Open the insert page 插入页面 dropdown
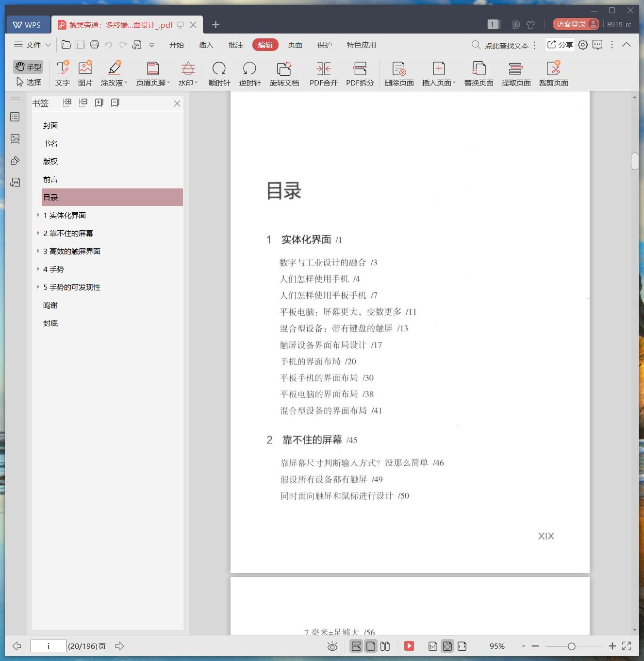The image size is (644, 661). click(x=439, y=74)
